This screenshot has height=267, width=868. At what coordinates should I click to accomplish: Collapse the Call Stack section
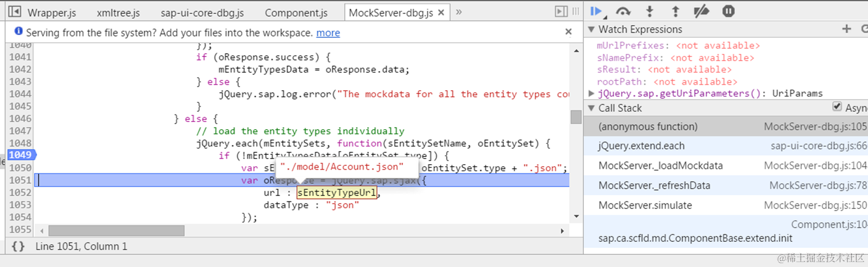(x=591, y=108)
